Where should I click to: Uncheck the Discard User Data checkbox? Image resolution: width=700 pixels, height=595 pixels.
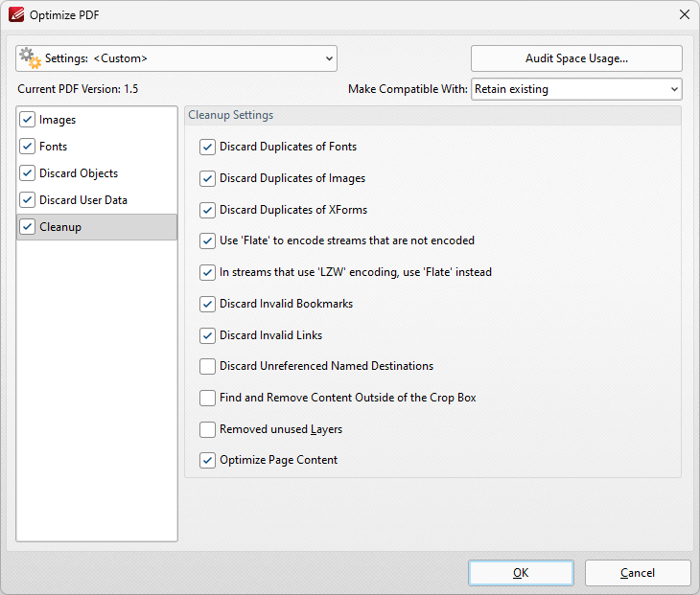pyautogui.click(x=27, y=200)
